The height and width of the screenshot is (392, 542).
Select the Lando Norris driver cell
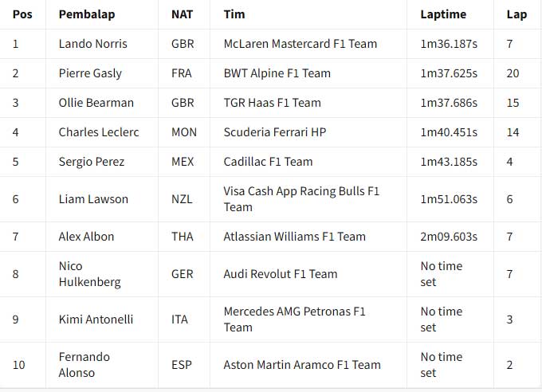point(92,44)
